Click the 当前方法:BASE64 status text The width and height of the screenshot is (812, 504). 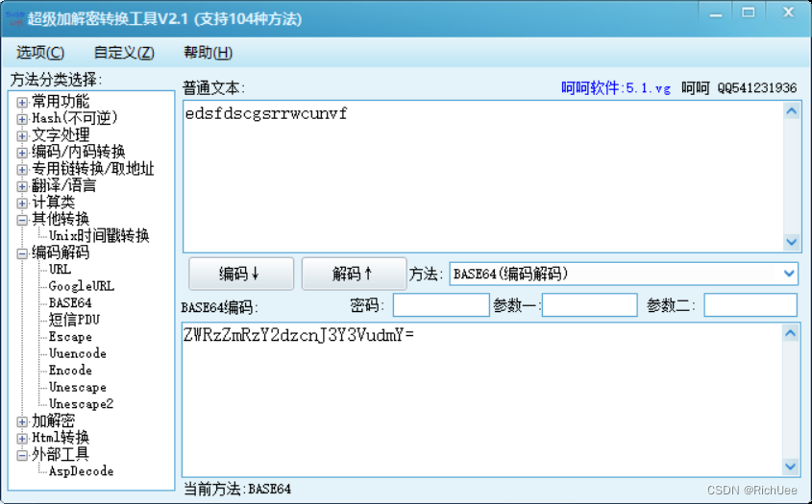point(237,489)
